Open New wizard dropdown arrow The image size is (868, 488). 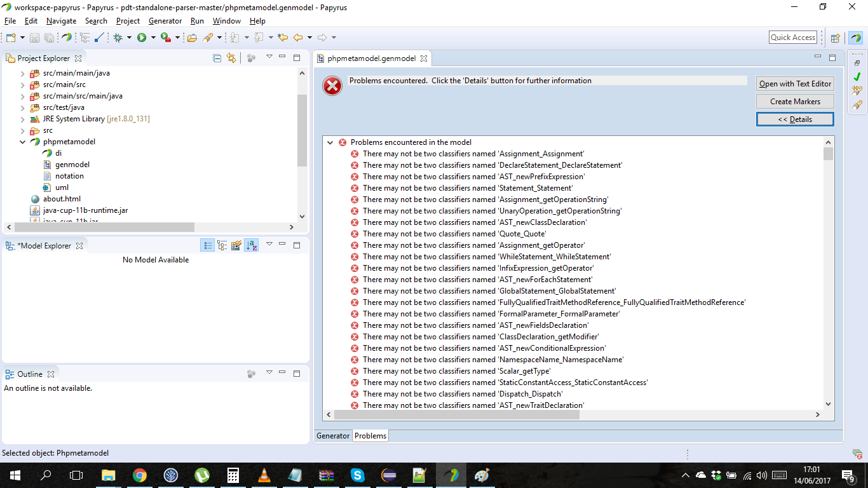[22, 37]
